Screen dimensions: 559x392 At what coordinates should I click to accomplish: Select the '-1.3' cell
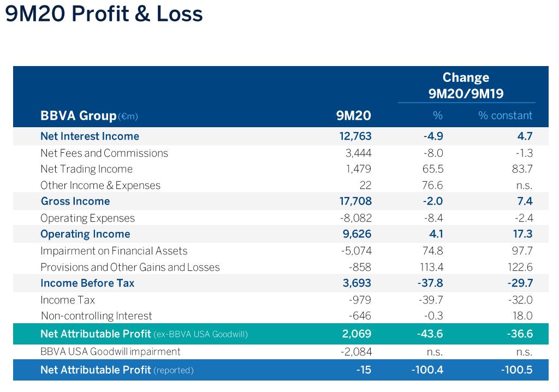[524, 153]
